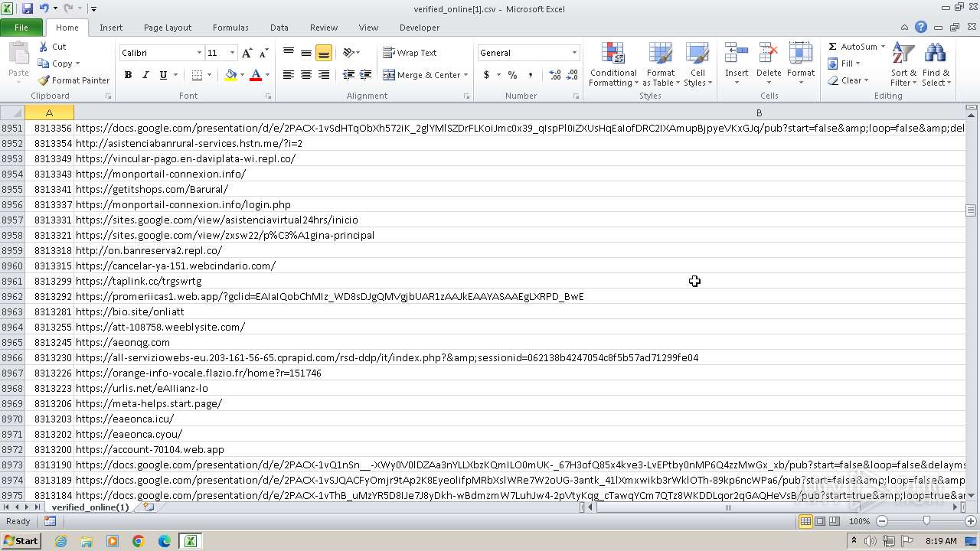Toggle Bottom Align button

point(324,53)
